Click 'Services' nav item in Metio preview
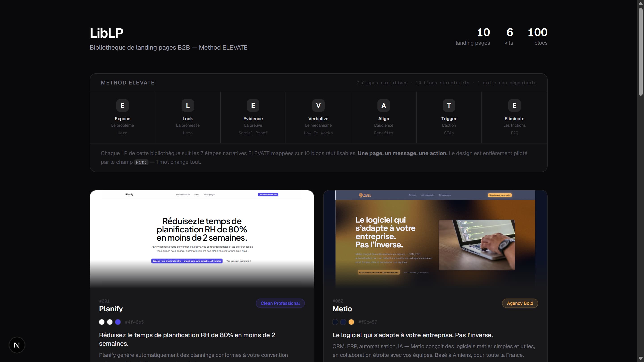Viewport: 644px width, 362px height. point(412,195)
